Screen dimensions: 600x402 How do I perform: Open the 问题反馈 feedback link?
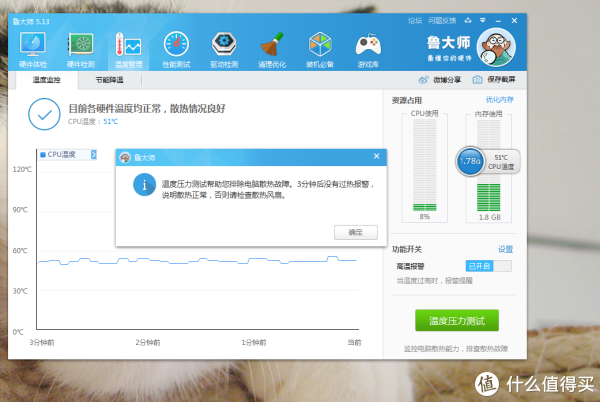point(442,21)
